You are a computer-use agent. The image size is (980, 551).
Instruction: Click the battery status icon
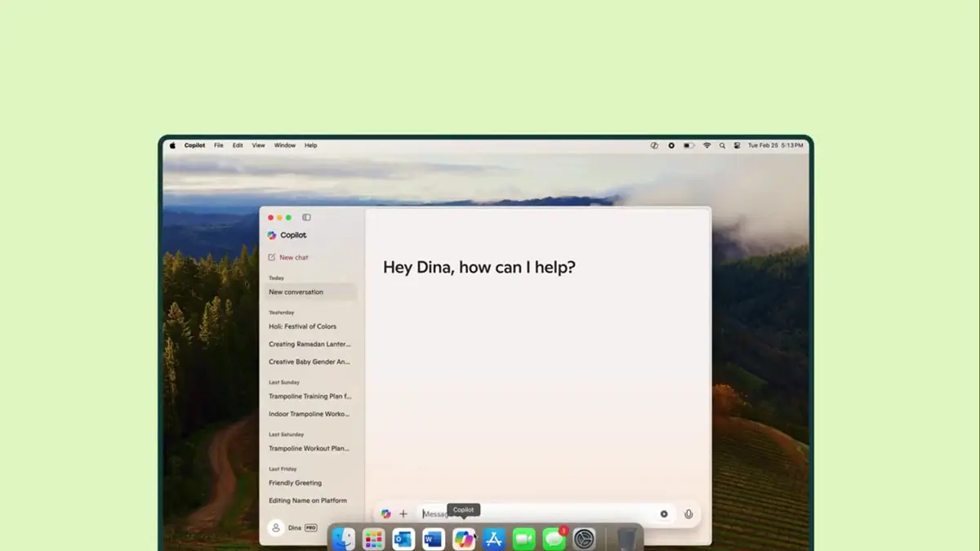click(x=688, y=144)
